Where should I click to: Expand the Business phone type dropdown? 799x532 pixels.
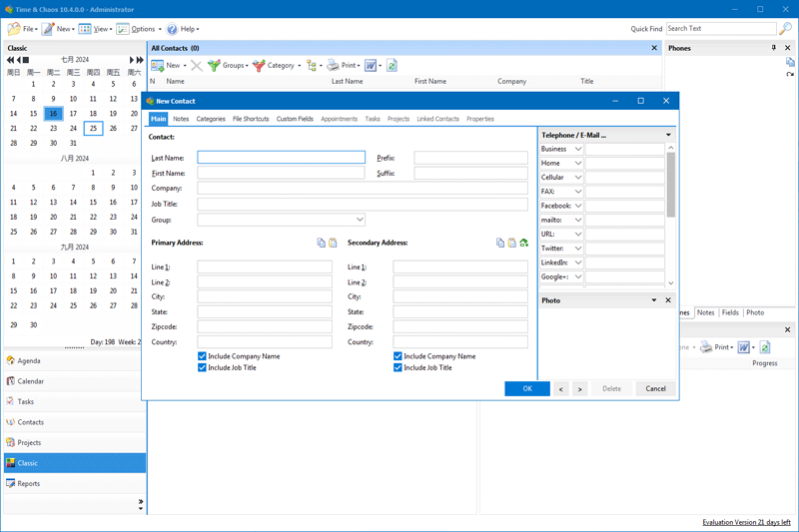coord(578,149)
